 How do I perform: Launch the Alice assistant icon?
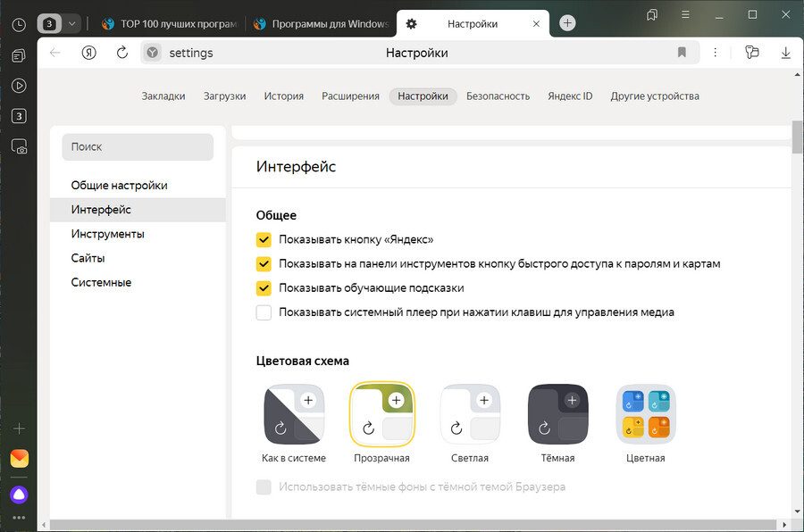coord(19,495)
